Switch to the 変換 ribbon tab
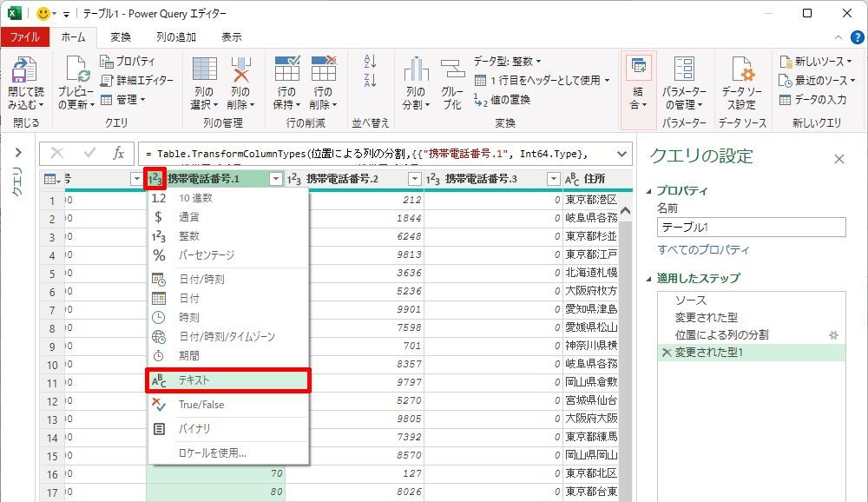This screenshot has width=868, height=502. tap(121, 37)
